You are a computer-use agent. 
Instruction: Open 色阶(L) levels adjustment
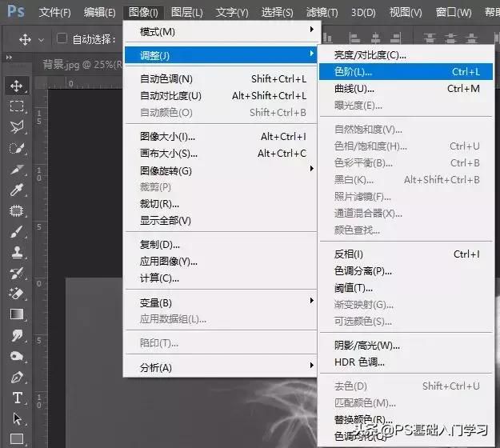click(x=406, y=72)
